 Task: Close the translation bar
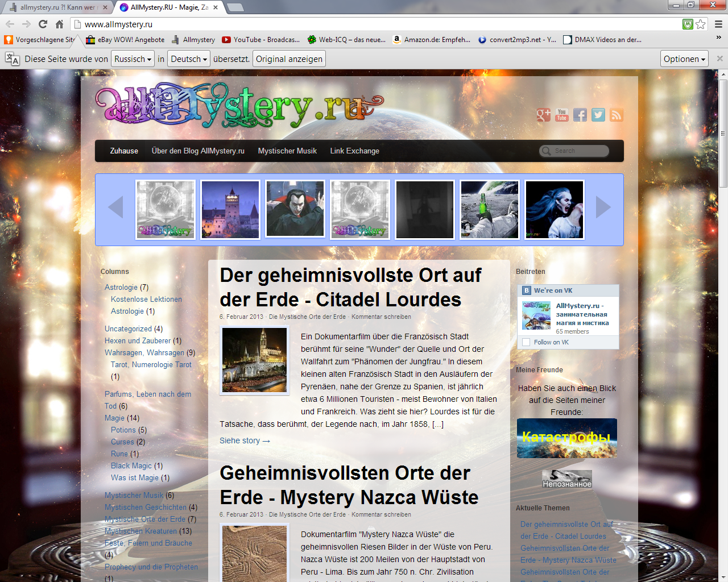tap(719, 59)
